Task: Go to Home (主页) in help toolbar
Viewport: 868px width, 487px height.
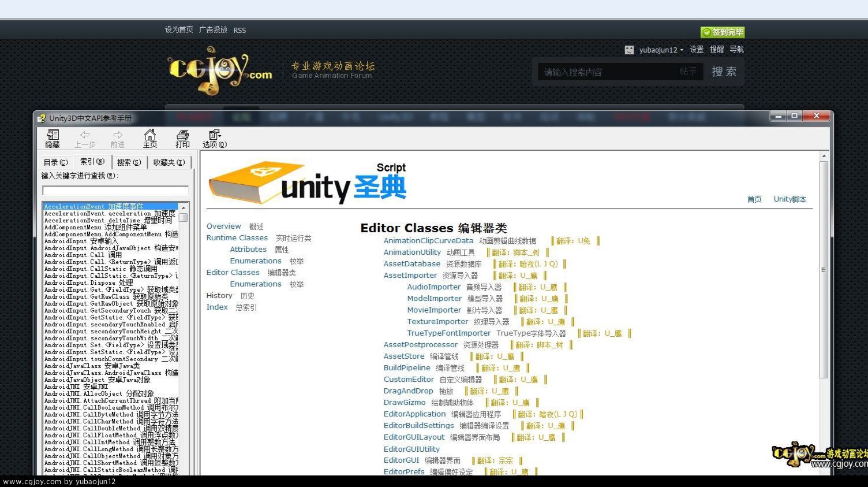Action: [x=150, y=139]
